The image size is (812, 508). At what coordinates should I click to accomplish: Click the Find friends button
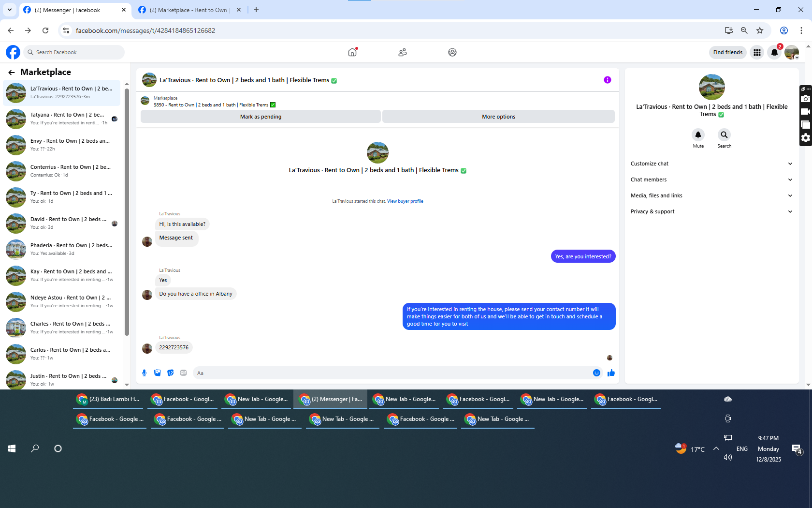(x=727, y=52)
